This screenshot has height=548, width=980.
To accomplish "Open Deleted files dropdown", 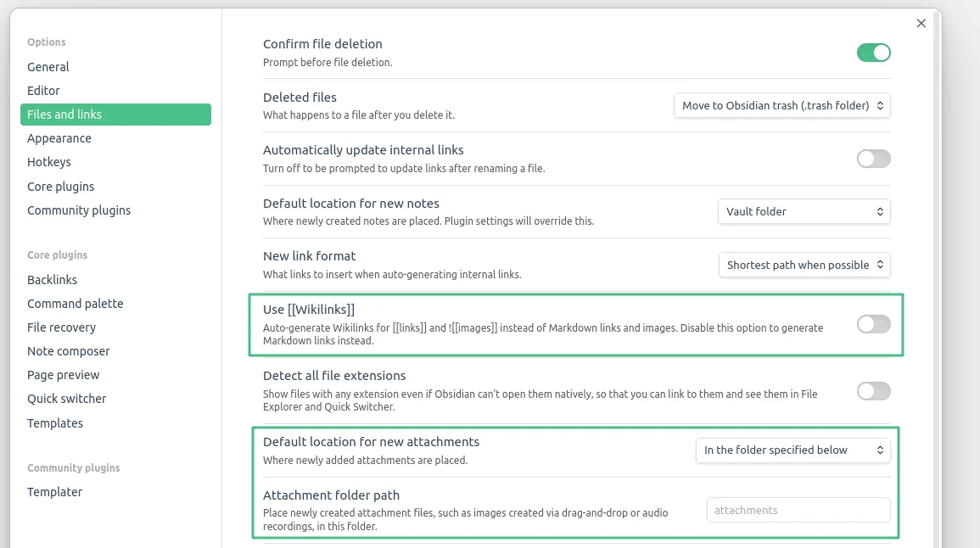I will [781, 106].
